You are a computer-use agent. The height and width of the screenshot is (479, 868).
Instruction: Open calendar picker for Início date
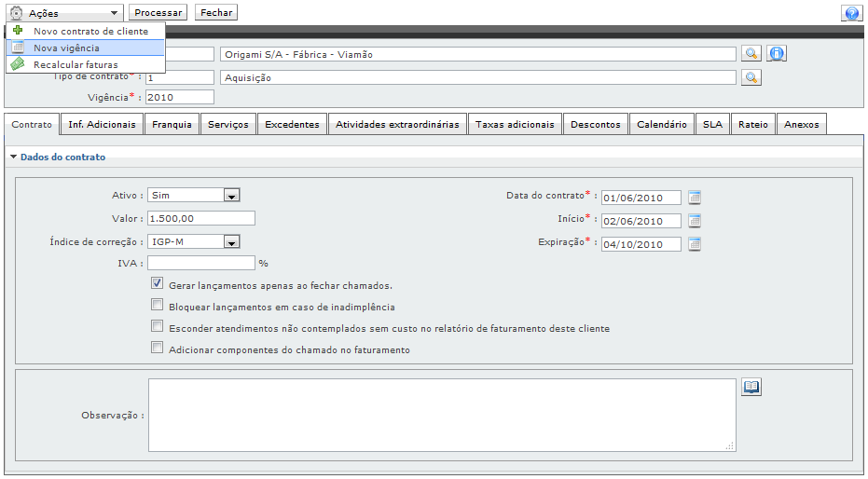tap(695, 220)
